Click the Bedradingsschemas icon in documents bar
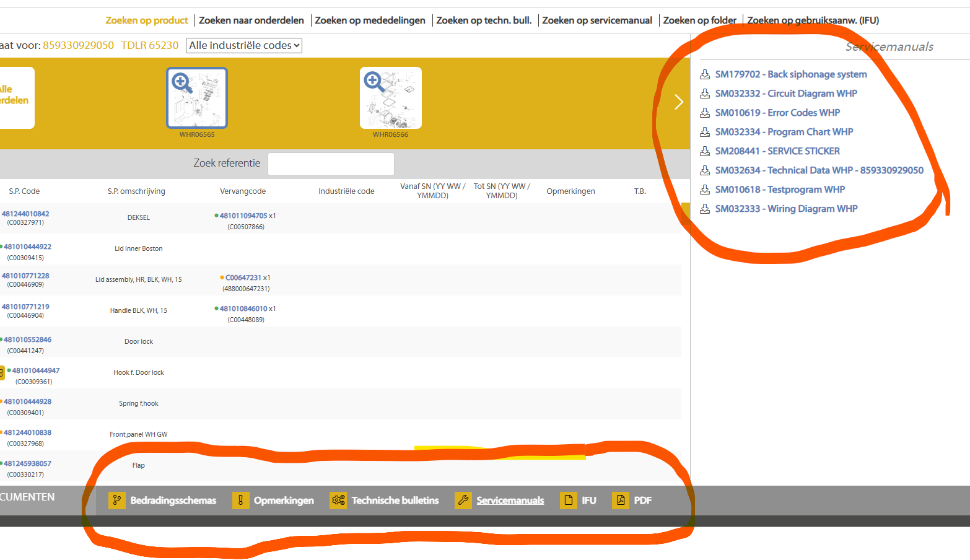Screen dimensions: 970x560 (116, 500)
